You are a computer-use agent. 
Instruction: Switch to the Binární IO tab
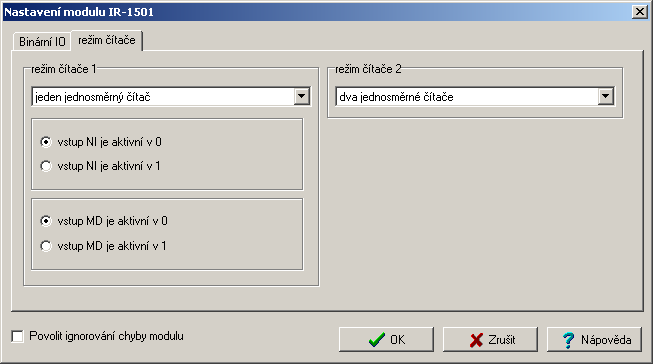(42, 42)
